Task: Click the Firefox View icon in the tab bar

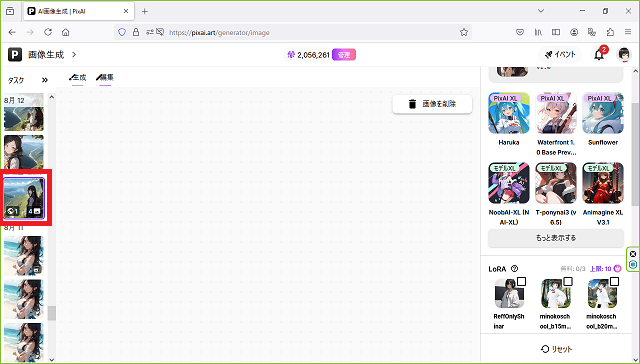Action: coord(10,11)
